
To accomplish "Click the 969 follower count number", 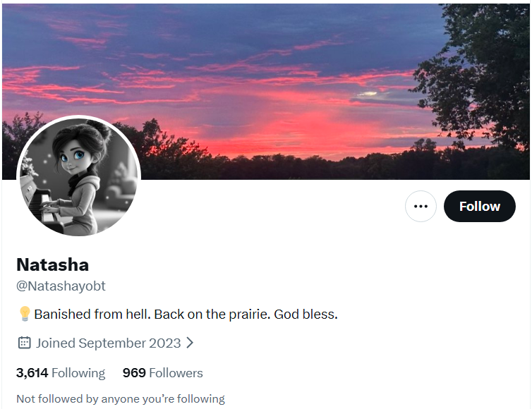I will [x=134, y=373].
